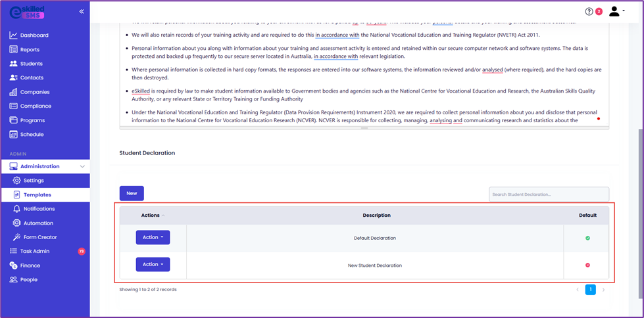Click the Settings gear icon
The image size is (644, 318).
(16, 181)
